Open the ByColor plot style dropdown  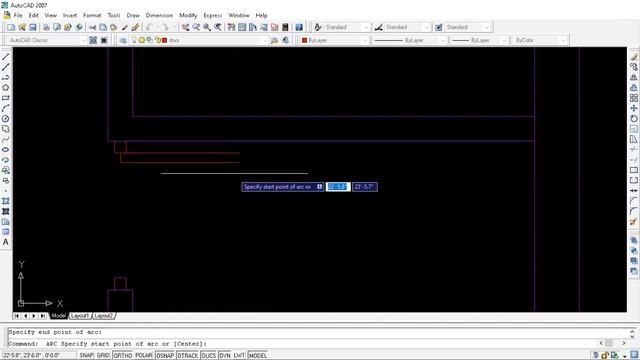point(540,40)
